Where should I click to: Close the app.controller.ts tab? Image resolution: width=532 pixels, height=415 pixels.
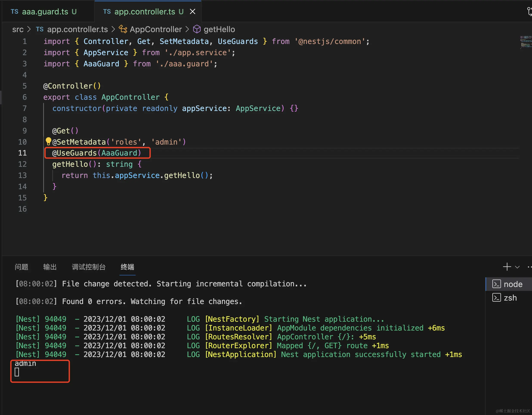tap(192, 11)
